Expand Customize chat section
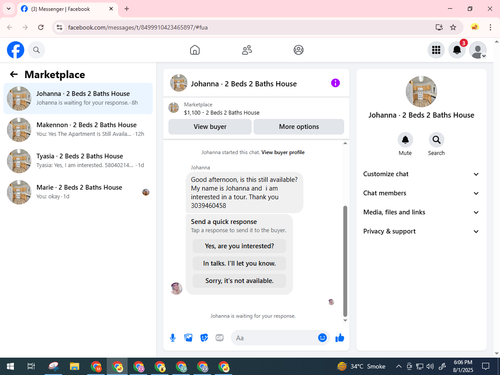The image size is (500, 375). pos(421,174)
